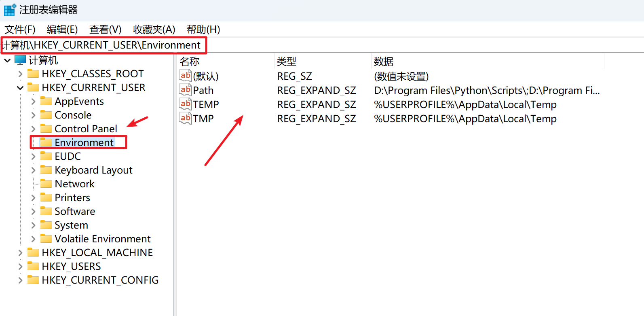Viewport: 644px width, 316px height.
Task: Click the string icon of TEMP value
Action: [x=186, y=104]
